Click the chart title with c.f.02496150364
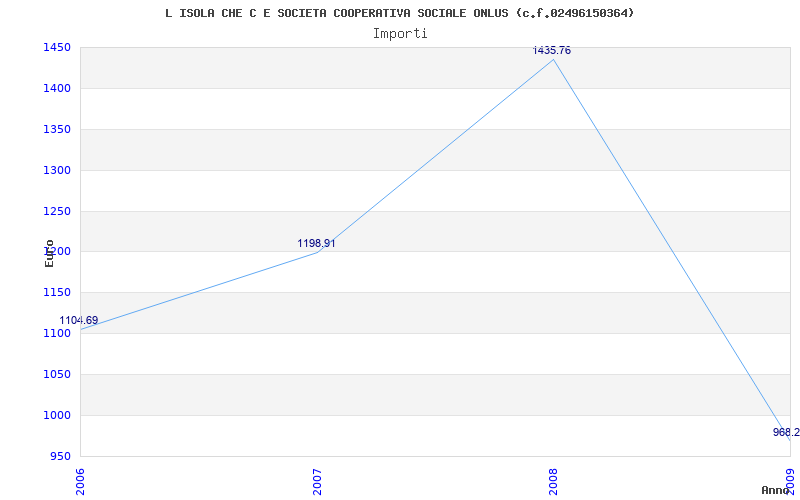 pyautogui.click(x=399, y=13)
